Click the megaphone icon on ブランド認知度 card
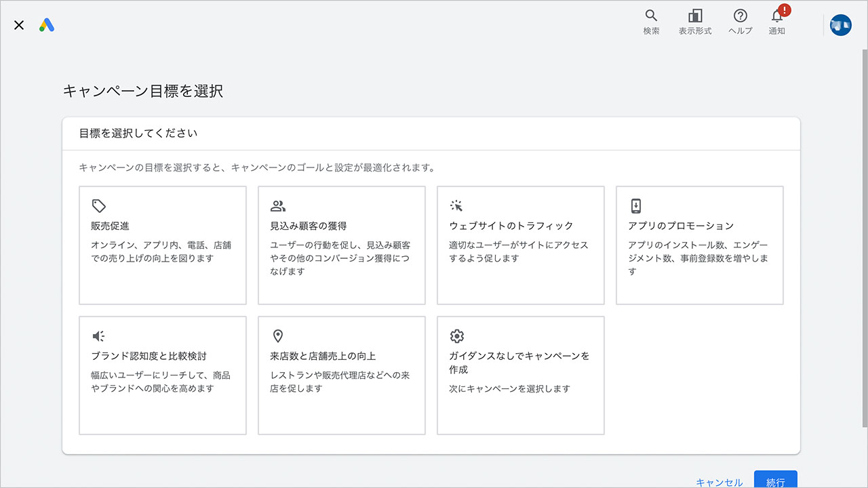This screenshot has width=868, height=488. [x=98, y=335]
